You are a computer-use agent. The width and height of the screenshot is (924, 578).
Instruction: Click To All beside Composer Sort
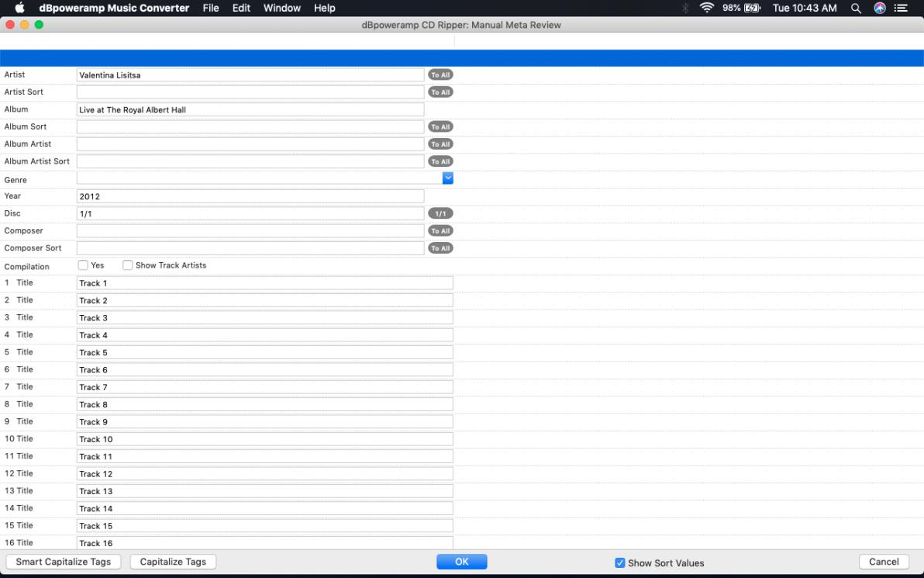click(440, 248)
